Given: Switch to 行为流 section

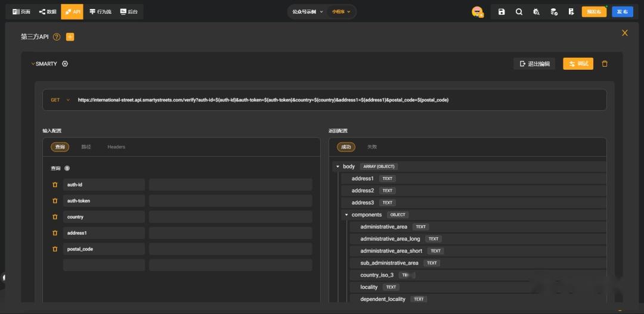Looking at the screenshot, I should click(100, 12).
